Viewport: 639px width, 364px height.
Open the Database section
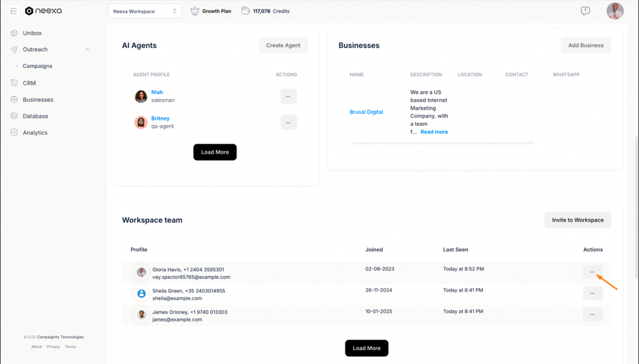[x=35, y=116]
